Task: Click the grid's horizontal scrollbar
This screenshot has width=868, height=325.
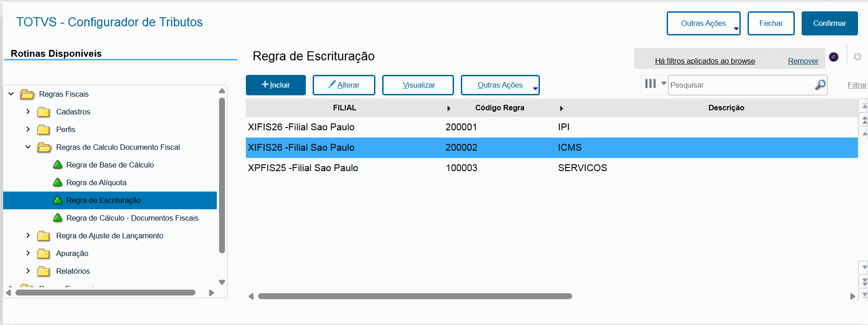Action: [x=414, y=296]
